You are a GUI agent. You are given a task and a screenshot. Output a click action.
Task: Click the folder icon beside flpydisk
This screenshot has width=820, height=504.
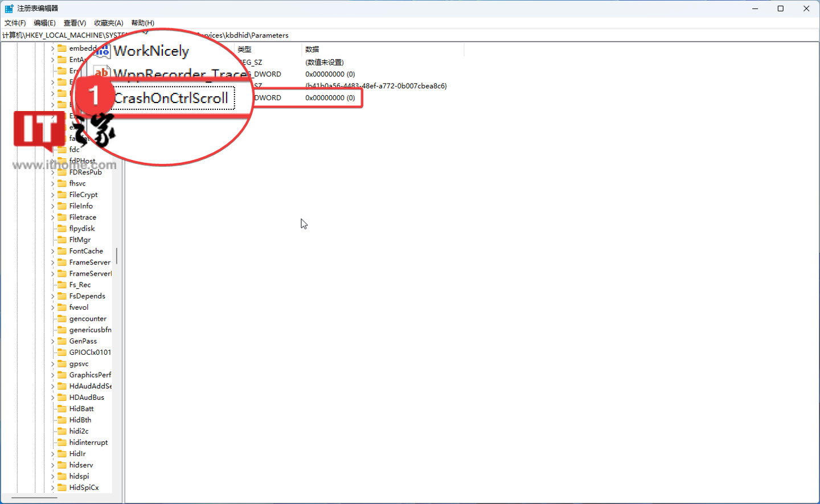[x=62, y=228]
